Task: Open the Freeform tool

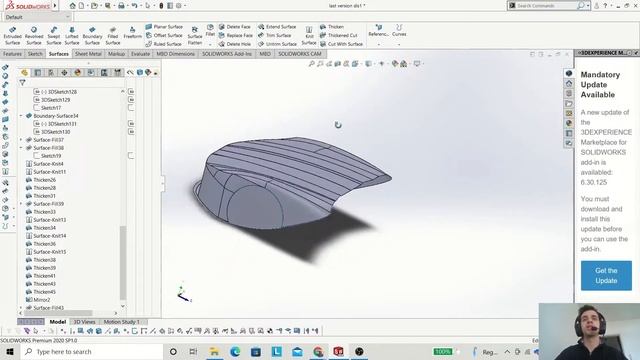Action: click(x=133, y=33)
